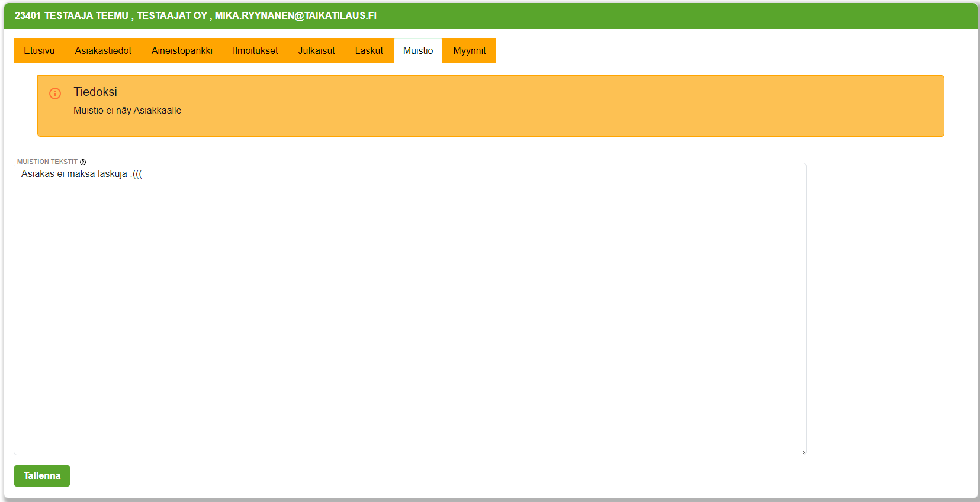Open the Aineistopankki tab
The width and height of the screenshot is (980, 502).
(182, 51)
